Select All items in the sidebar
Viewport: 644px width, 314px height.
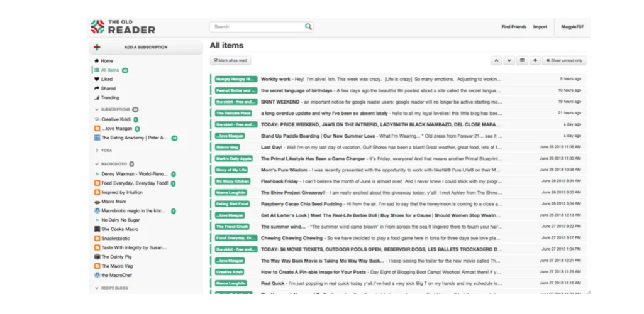[x=110, y=70]
